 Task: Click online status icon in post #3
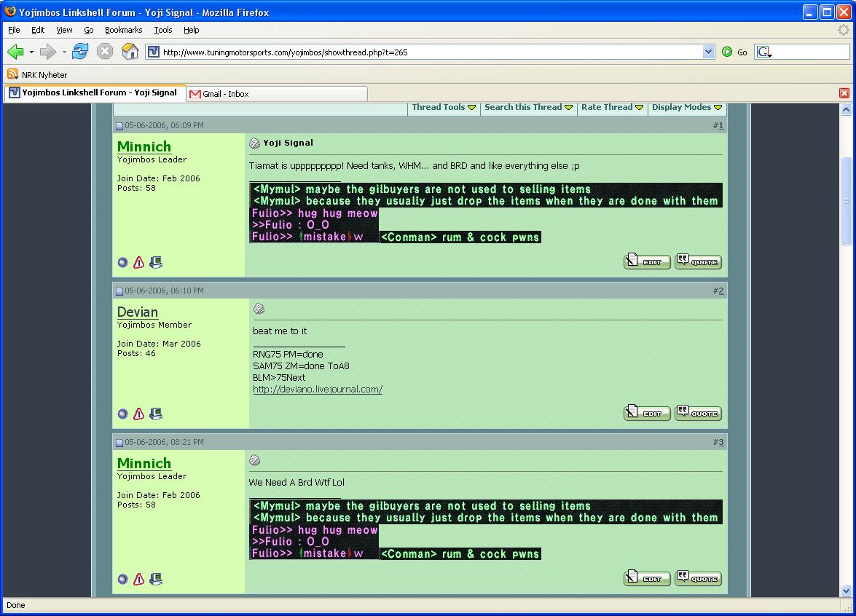[122, 580]
